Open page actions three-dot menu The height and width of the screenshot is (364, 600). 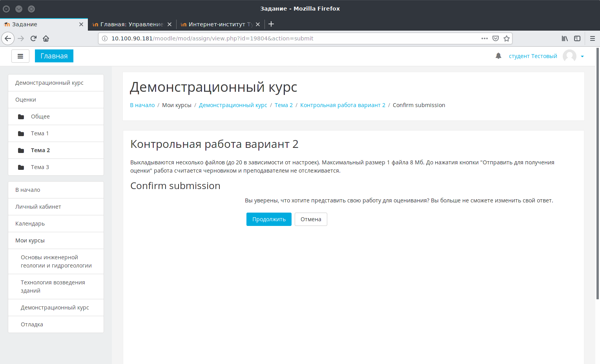point(485,38)
